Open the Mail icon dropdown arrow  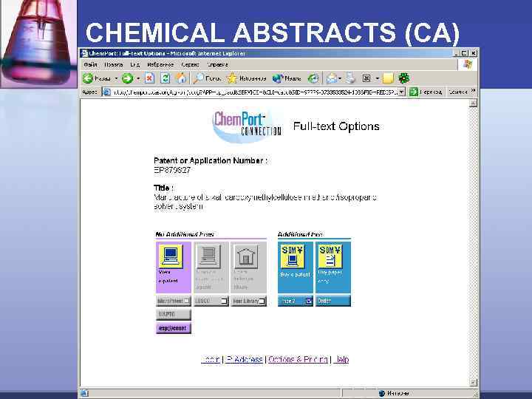click(x=340, y=79)
